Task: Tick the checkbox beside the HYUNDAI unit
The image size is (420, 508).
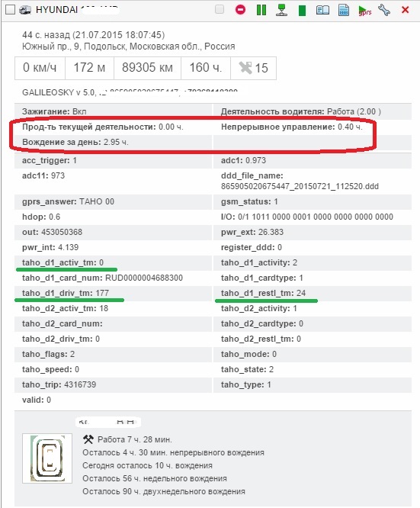Action: 10,10
